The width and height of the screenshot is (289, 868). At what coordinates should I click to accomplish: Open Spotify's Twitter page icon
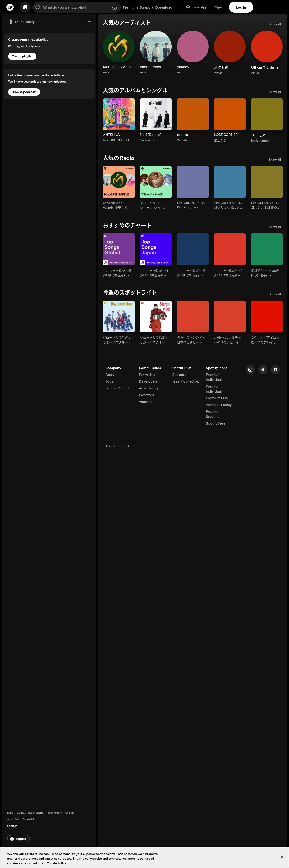263,370
